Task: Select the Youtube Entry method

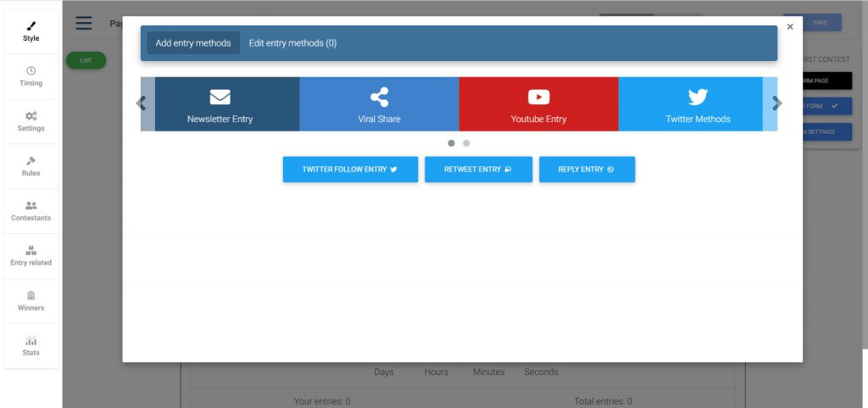Action: pos(538,104)
